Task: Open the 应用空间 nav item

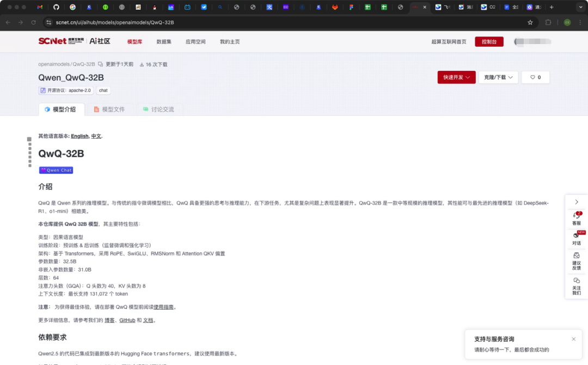Action: pos(195,41)
